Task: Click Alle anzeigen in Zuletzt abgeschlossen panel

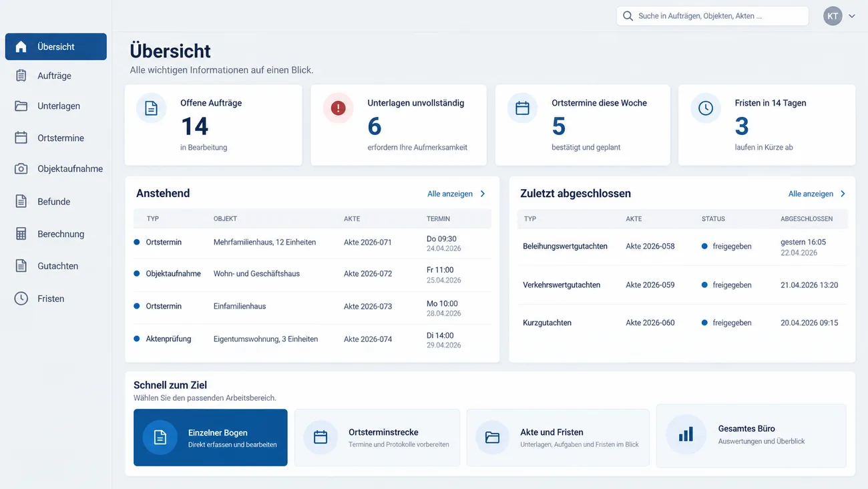Action: (811, 194)
